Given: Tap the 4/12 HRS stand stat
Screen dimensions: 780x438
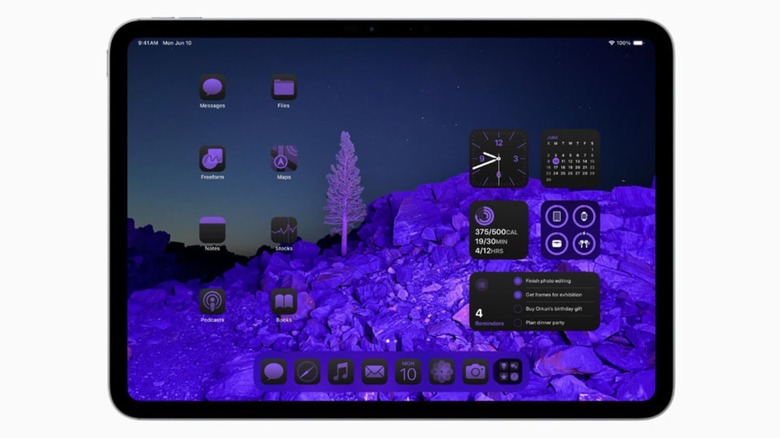Looking at the screenshot, I should tap(489, 251).
